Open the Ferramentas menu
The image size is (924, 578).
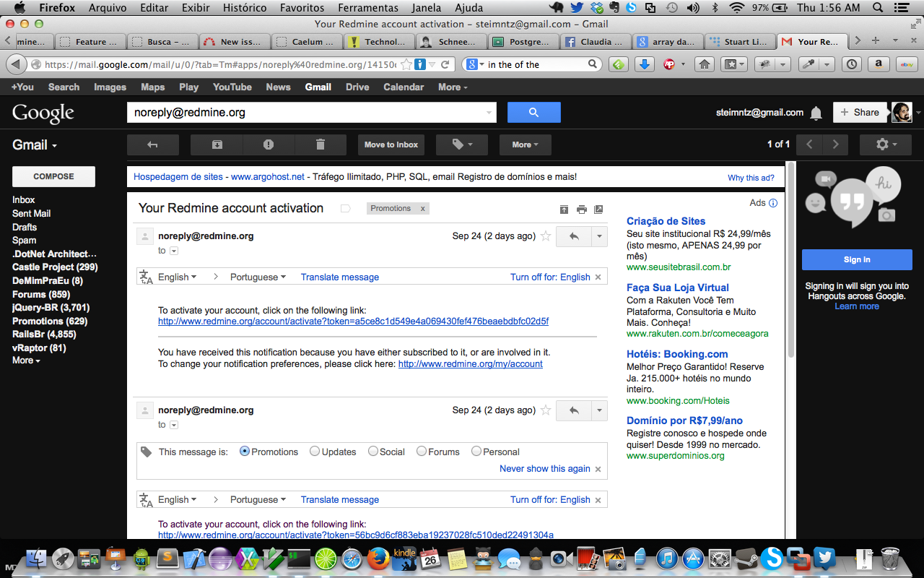(368, 8)
